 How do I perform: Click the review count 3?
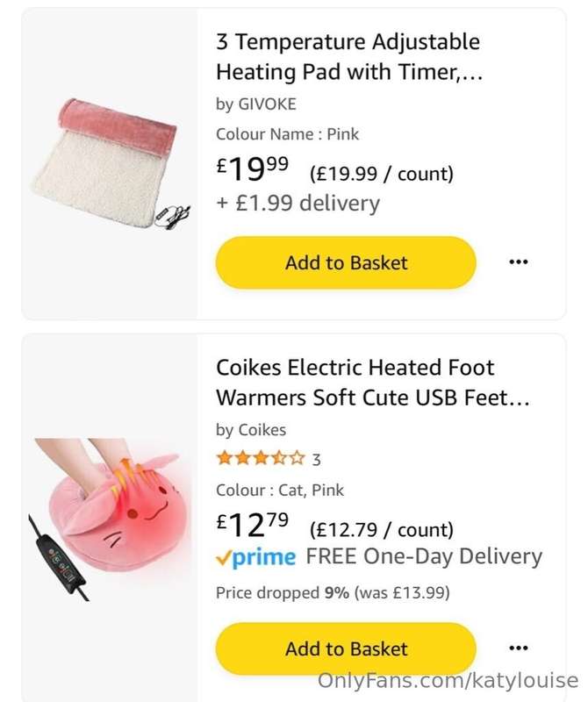pos(317,459)
